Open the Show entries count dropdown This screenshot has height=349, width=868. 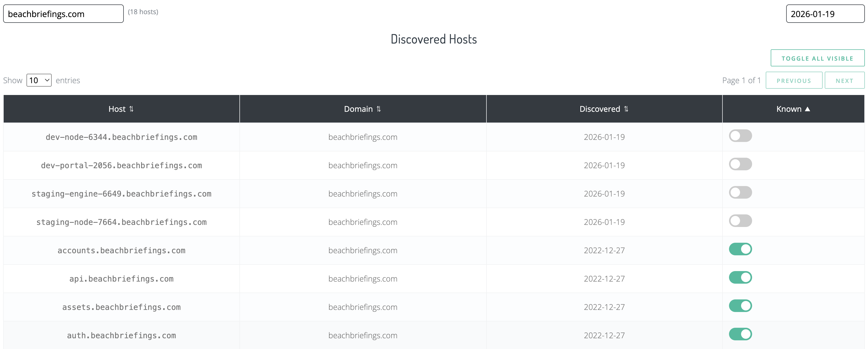pyautogui.click(x=39, y=80)
